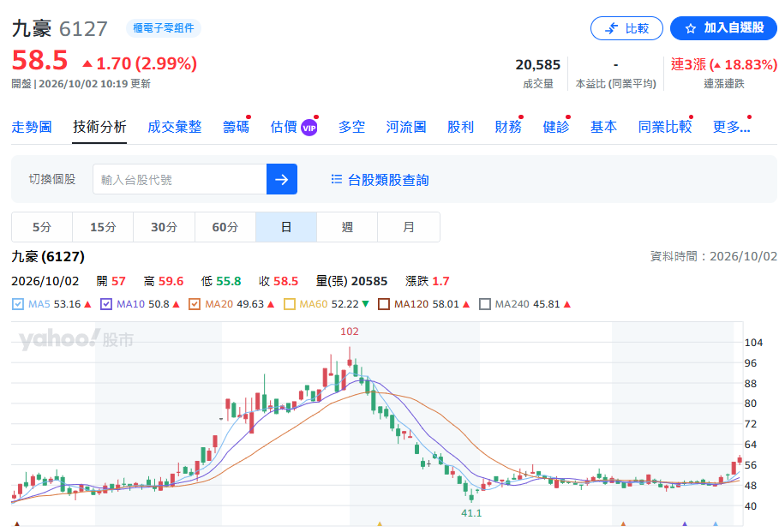Switch to the 週 weekly chart
The image size is (779, 532).
(347, 227)
